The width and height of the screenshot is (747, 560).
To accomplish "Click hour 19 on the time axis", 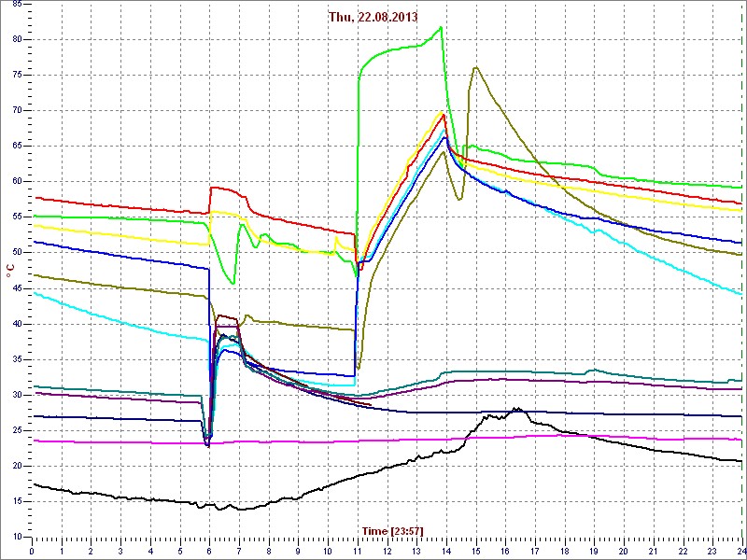I will [594, 551].
